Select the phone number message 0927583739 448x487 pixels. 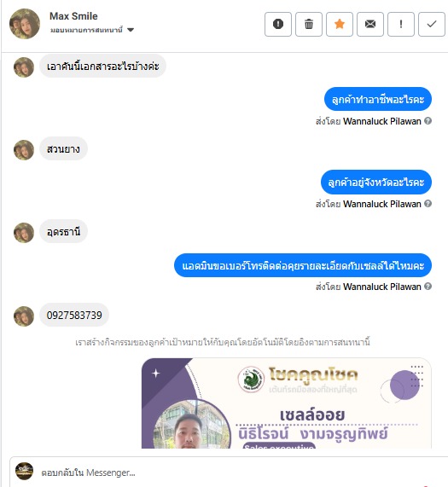click(x=74, y=315)
